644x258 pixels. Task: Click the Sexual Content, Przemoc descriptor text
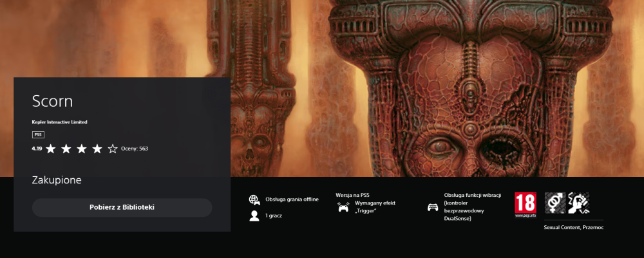point(573,227)
